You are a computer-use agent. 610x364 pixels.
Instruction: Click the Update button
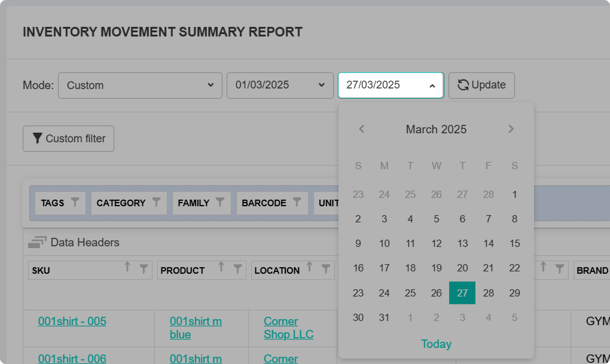coord(481,85)
